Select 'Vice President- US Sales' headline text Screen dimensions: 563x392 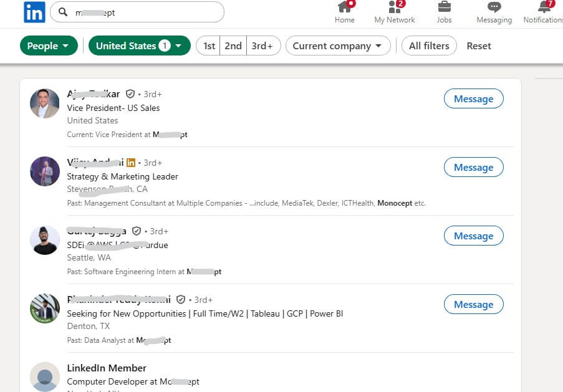pyautogui.click(x=113, y=108)
